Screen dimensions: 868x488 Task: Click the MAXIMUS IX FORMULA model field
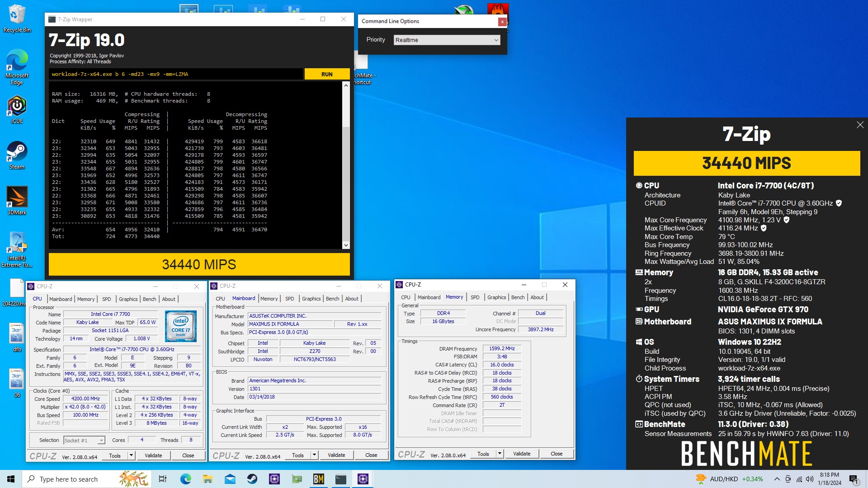[290, 324]
